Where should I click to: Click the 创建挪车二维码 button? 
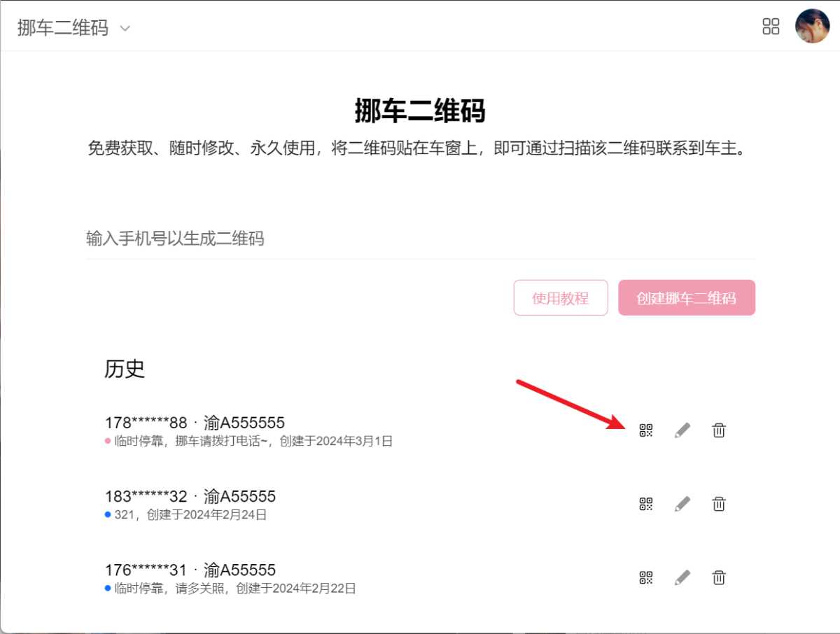pos(686,298)
